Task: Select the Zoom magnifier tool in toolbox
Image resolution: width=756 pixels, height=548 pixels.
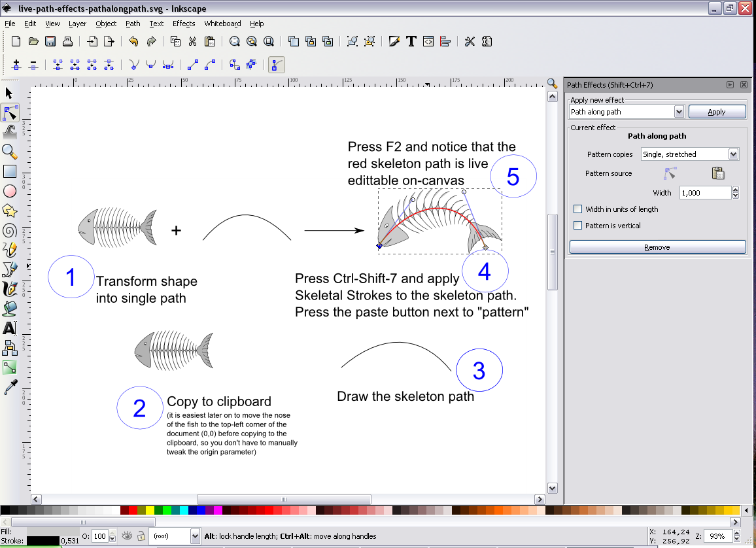Action: pos(10,152)
